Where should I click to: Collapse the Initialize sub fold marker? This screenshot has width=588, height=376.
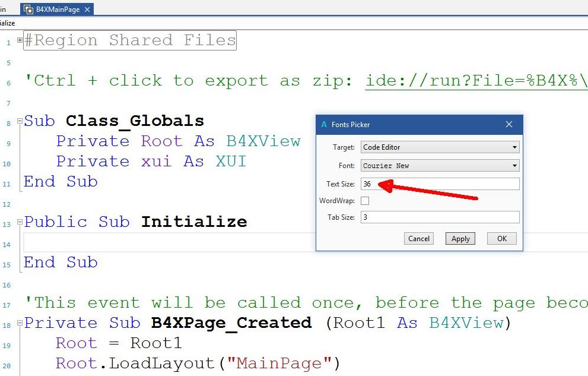click(x=19, y=221)
